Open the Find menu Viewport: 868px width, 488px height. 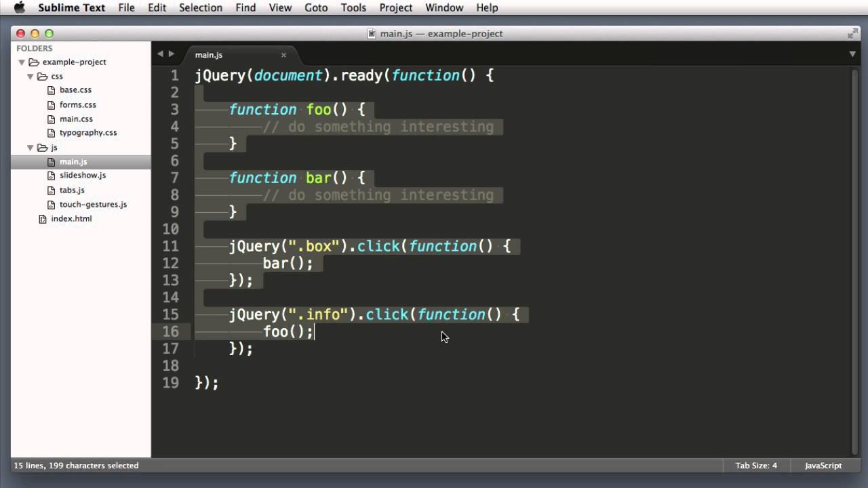click(245, 8)
